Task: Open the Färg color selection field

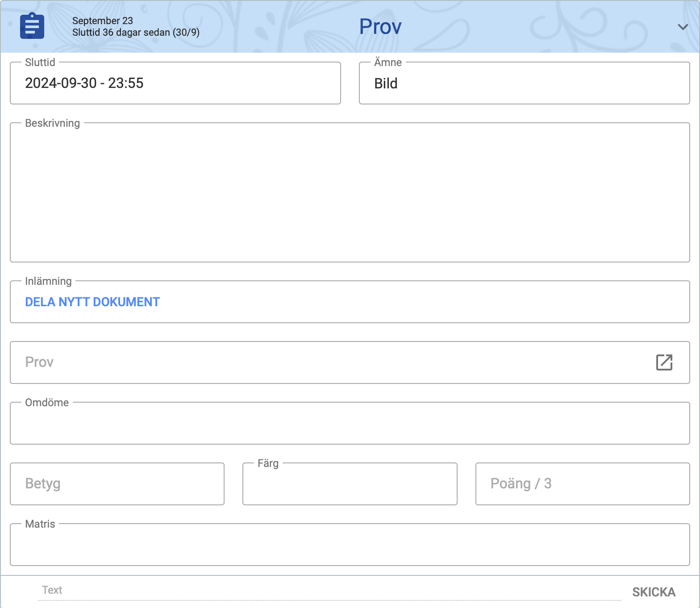Action: 350,484
